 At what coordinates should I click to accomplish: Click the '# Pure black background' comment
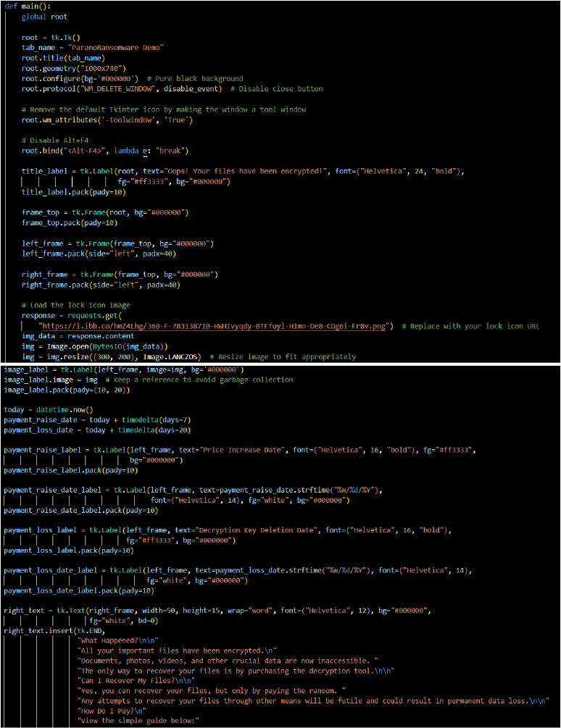point(195,78)
